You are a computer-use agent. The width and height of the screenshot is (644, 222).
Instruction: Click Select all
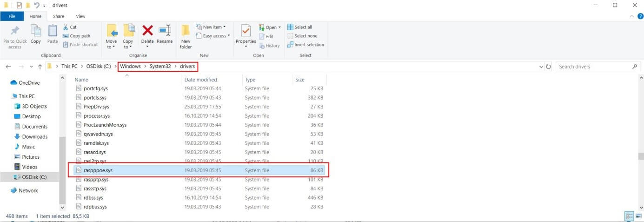[300, 27]
